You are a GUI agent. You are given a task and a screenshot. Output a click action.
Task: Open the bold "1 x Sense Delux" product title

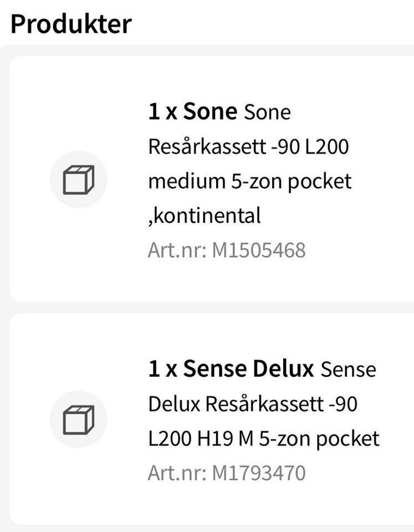coord(231,369)
